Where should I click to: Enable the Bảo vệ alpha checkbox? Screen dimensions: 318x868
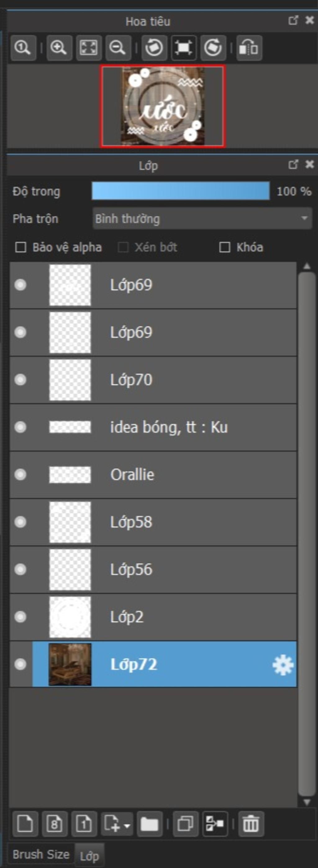[x=21, y=247]
